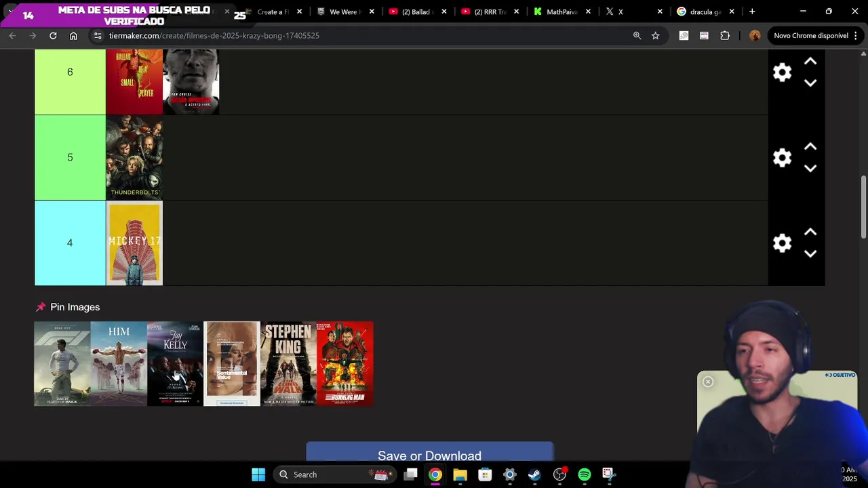The height and width of the screenshot is (488, 868).
Task: Select the F1 movie poster
Action: (x=62, y=363)
